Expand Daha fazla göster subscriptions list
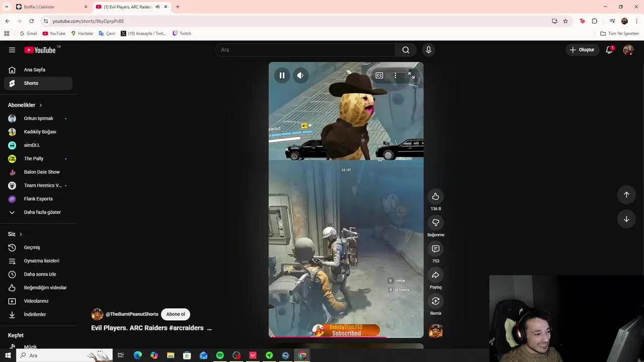The width and height of the screenshot is (644, 362). (38, 212)
